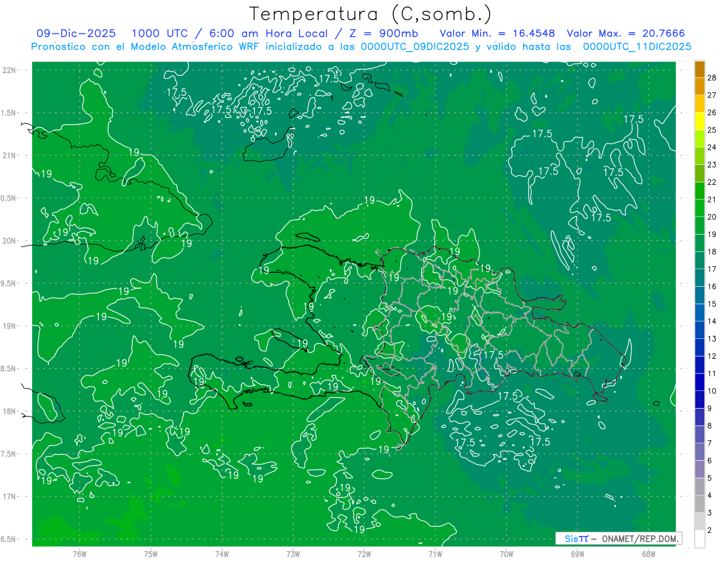Click the "20N" latitude axis label
728x562 pixels.
coord(9,241)
